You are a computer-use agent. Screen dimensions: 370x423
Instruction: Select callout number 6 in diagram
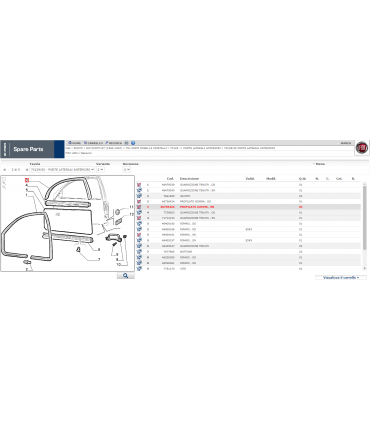pyautogui.click(x=99, y=249)
